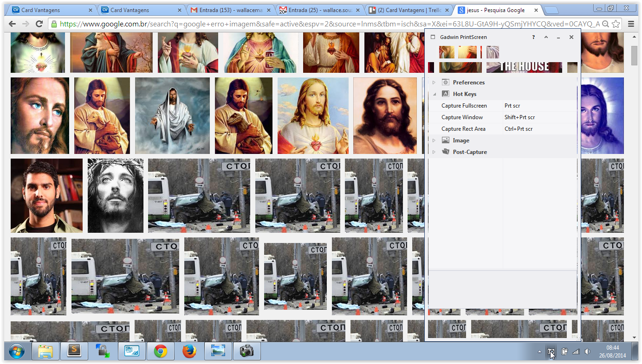Expand the Image section
The image size is (642, 364).
pos(434,140)
